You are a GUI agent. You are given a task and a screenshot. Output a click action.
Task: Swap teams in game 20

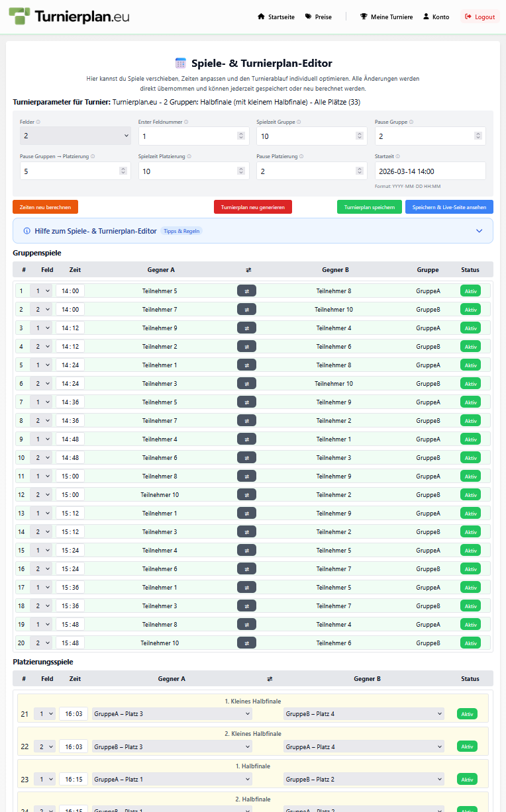click(x=246, y=643)
